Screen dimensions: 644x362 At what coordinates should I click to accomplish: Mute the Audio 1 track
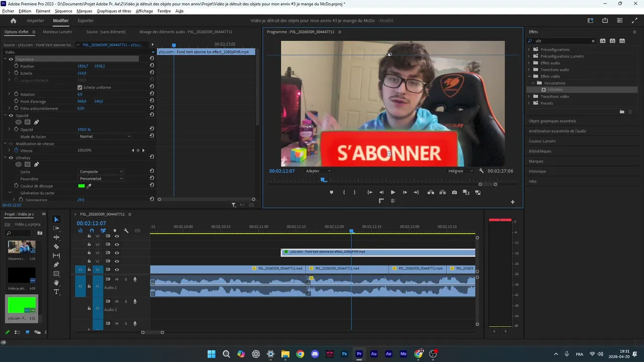click(x=117, y=280)
